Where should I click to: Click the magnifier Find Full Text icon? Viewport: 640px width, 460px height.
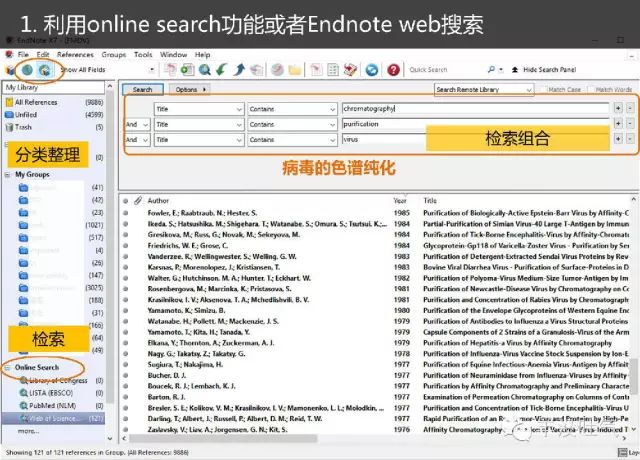[x=204, y=70]
